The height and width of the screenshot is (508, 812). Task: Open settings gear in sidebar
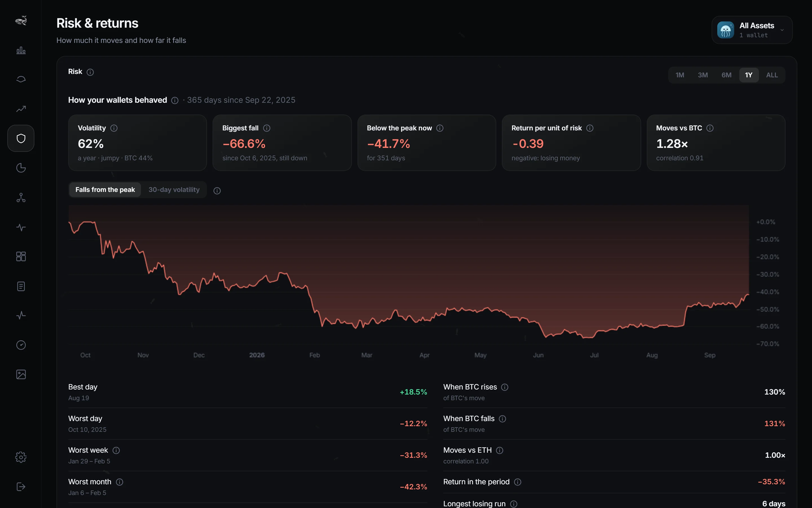(21, 457)
